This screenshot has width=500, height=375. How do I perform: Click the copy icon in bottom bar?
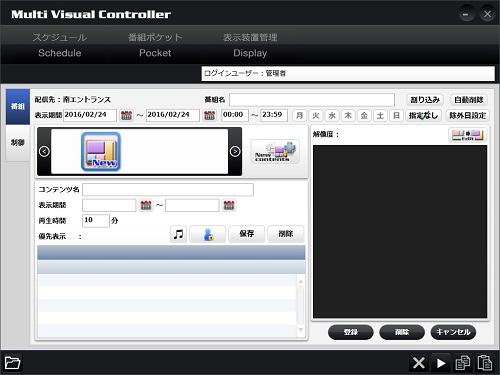[463, 363]
